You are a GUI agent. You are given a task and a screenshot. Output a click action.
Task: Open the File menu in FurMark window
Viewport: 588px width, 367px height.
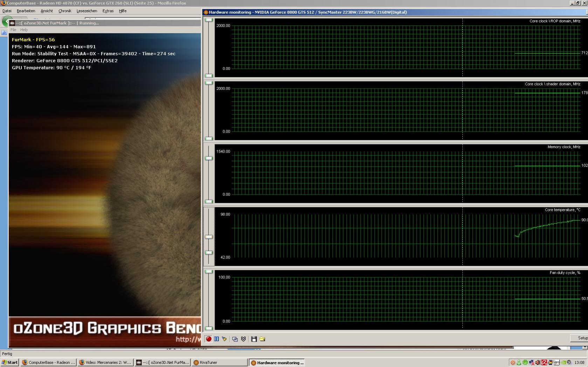point(13,30)
